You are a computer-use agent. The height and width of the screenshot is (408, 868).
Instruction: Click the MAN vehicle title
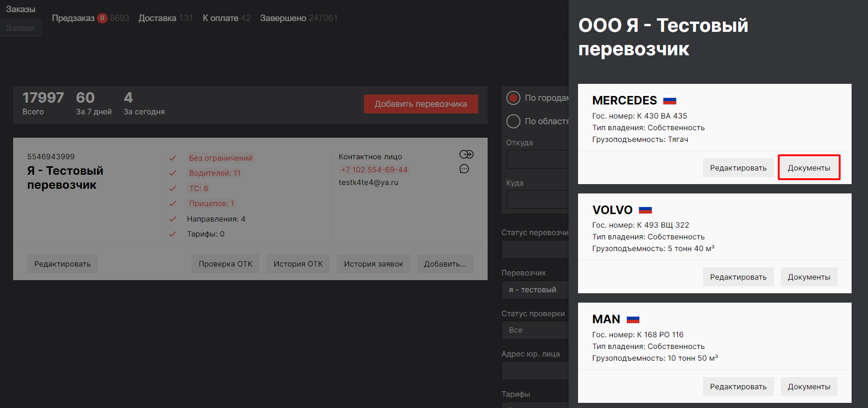606,319
